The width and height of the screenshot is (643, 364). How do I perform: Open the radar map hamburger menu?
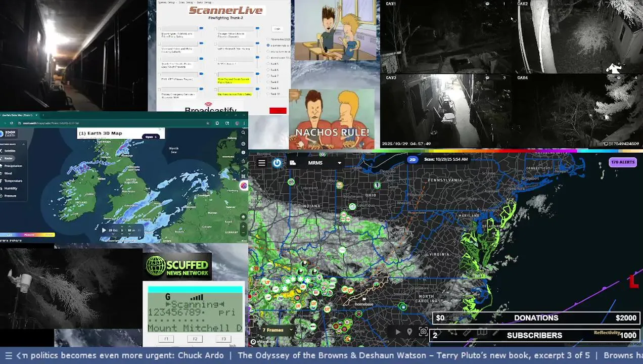point(261,163)
